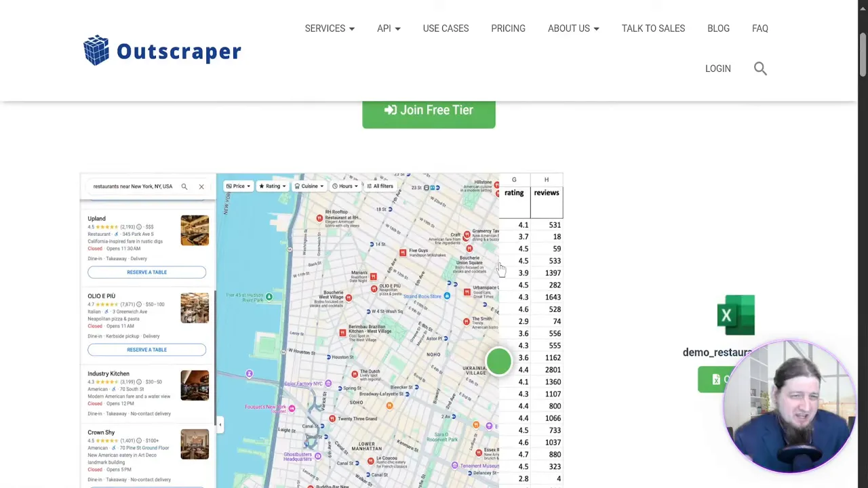Viewport: 868px width, 488px height.
Task: Open the Price filter dropdown
Action: (x=238, y=186)
